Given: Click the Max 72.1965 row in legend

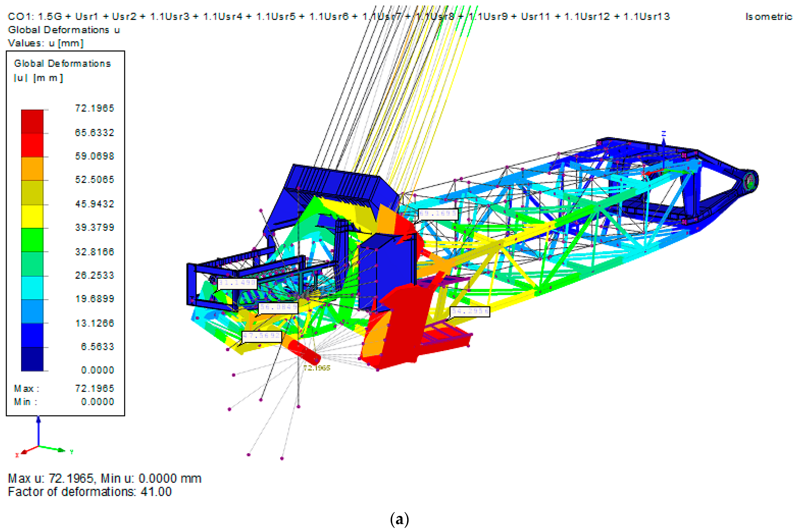Looking at the screenshot, I should [64, 388].
